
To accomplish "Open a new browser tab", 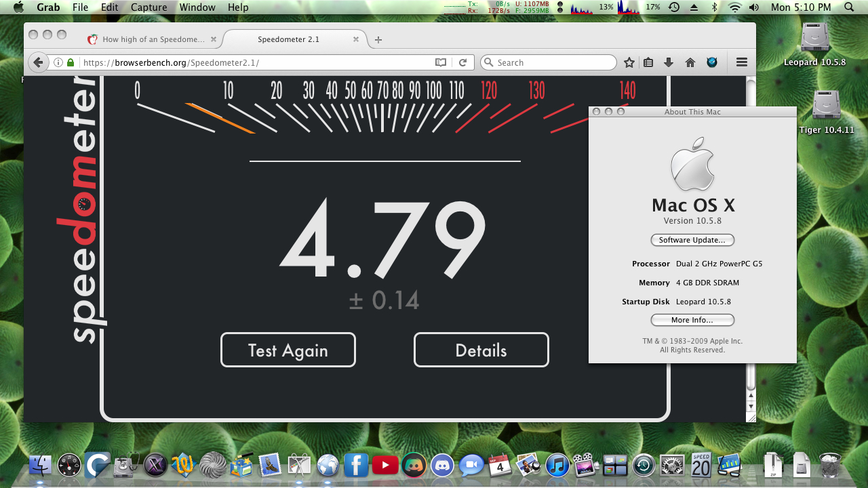I will (378, 39).
